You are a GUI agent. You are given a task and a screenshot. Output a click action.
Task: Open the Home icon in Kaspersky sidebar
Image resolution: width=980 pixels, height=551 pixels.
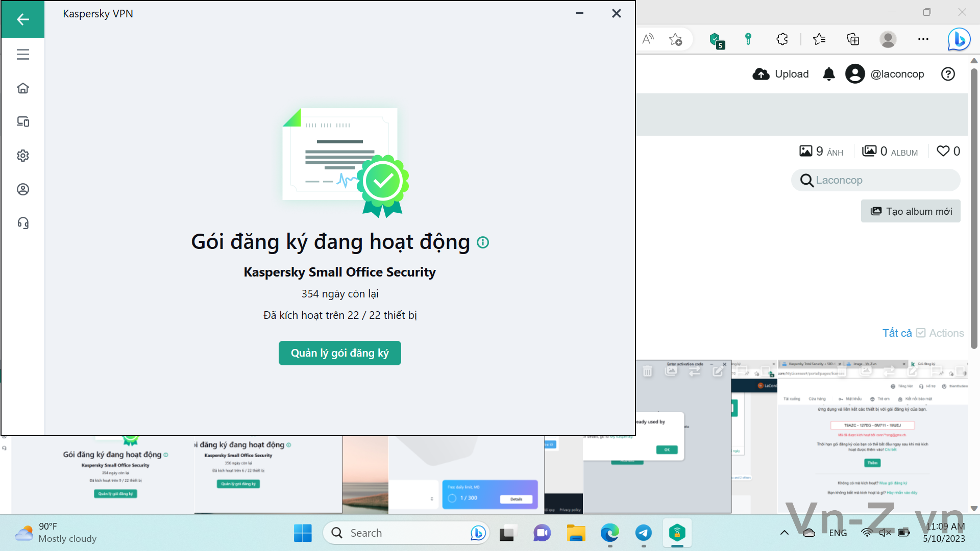[23, 88]
